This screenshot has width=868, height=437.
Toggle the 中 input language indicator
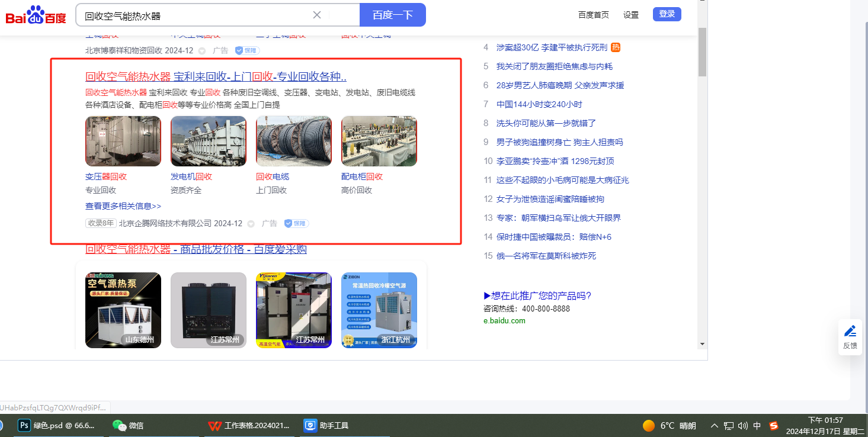coord(757,426)
